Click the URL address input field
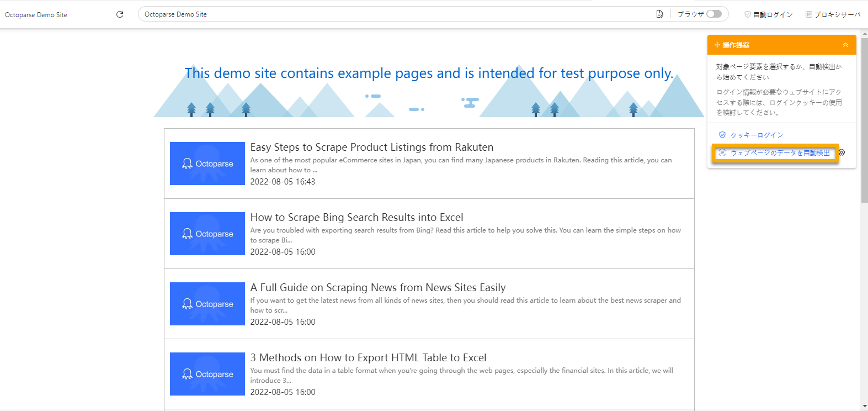The width and height of the screenshot is (868, 411). click(x=386, y=14)
